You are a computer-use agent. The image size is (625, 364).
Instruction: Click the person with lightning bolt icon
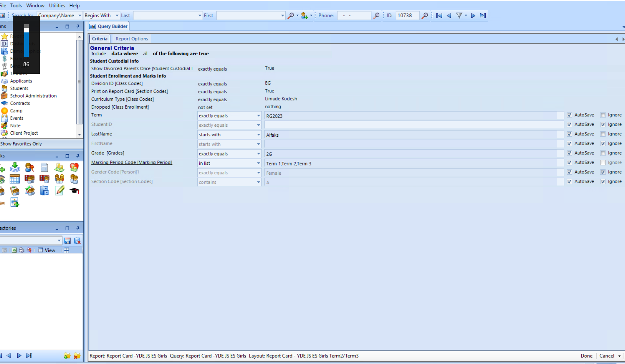point(29,167)
